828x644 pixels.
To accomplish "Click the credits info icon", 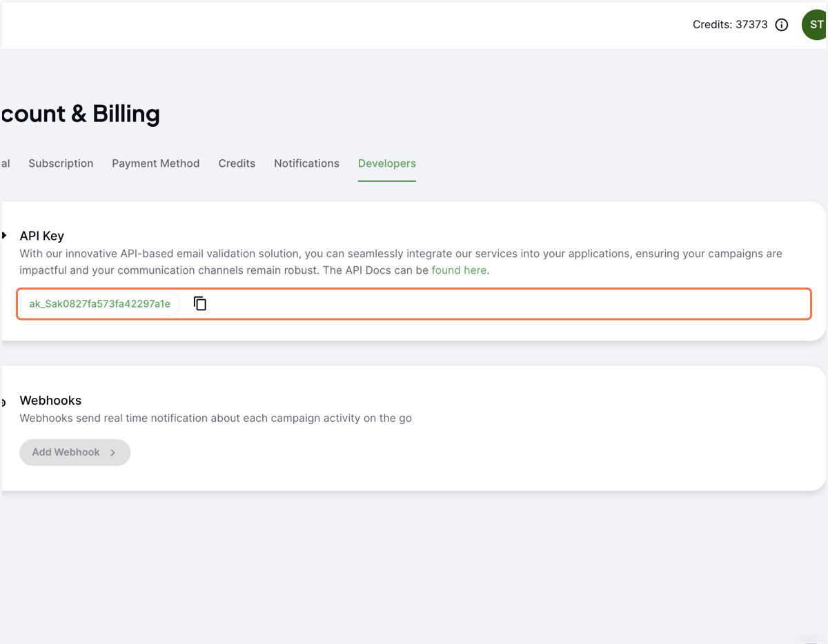I will tap(782, 25).
